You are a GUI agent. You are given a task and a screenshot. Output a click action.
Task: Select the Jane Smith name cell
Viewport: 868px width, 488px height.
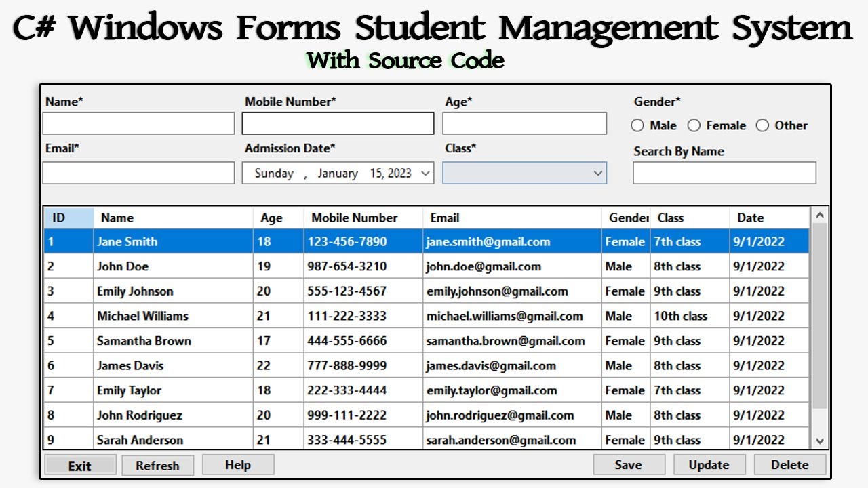[174, 241]
